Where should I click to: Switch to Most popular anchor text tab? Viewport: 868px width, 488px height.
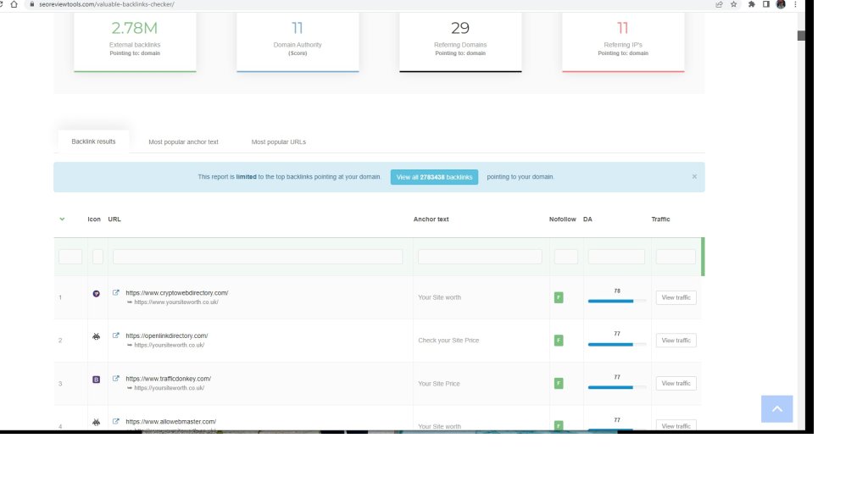[x=183, y=142]
